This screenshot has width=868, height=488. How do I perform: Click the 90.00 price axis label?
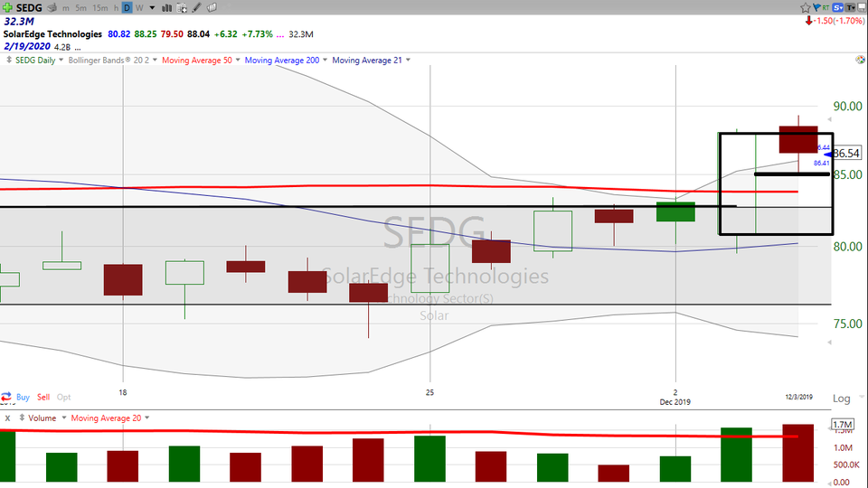(847, 107)
